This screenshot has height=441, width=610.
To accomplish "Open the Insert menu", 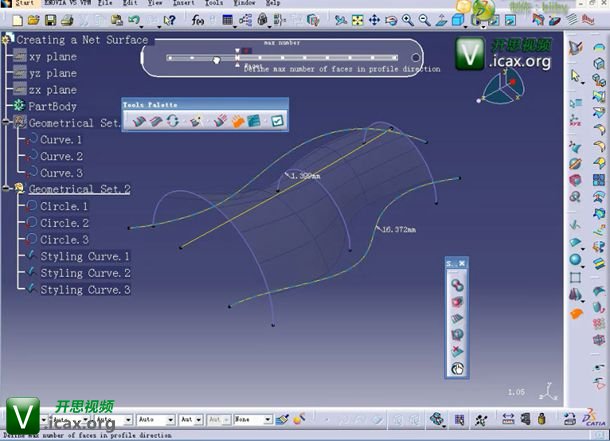I will coord(184,3).
